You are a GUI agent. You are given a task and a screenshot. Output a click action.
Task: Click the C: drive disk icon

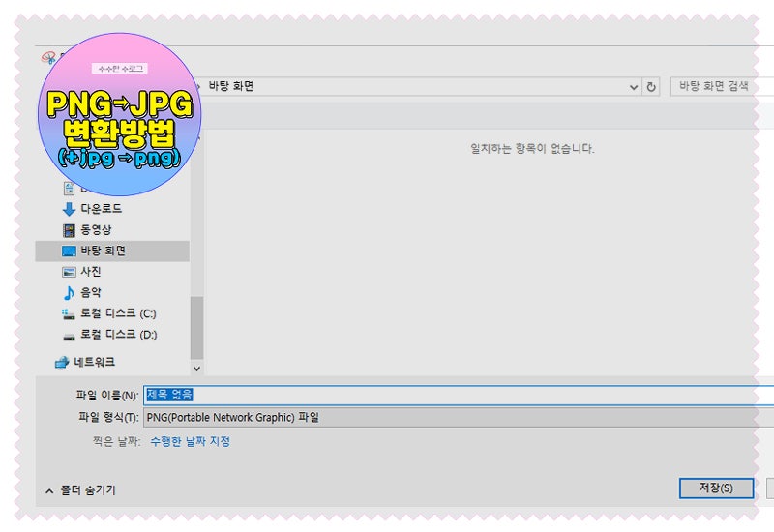68,313
